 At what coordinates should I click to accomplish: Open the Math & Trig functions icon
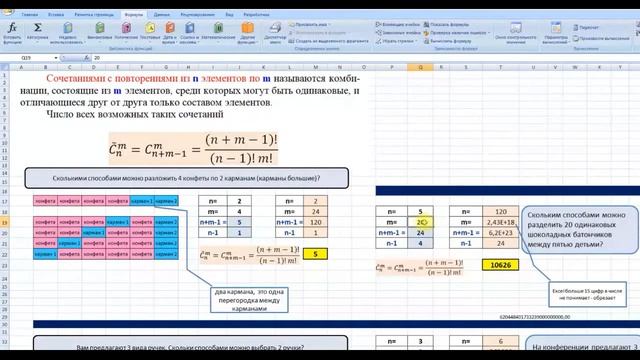[219, 28]
